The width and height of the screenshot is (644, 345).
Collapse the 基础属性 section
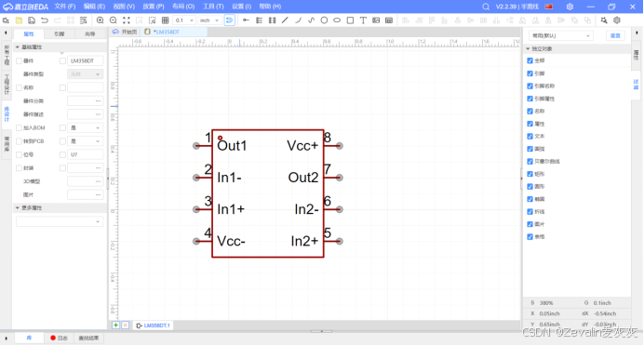tap(18, 47)
